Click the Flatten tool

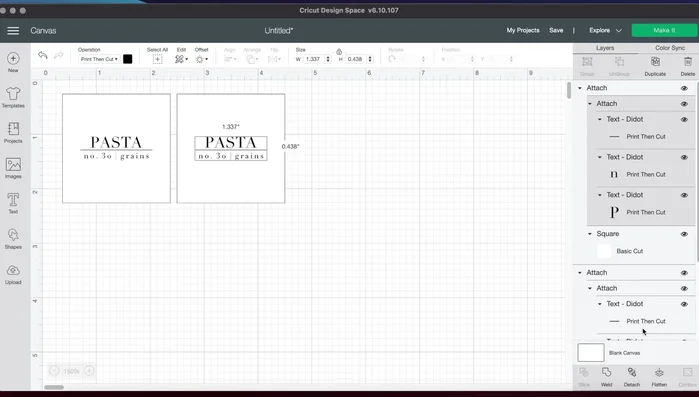[x=659, y=377]
